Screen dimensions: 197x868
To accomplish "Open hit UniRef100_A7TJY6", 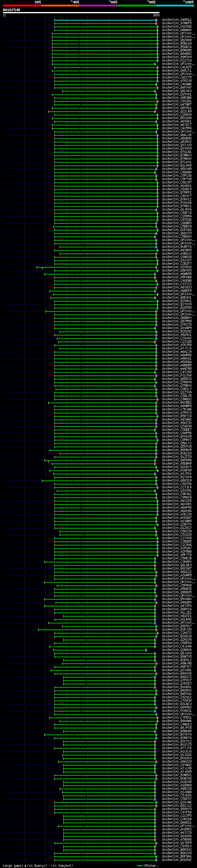I will [176, 748].
